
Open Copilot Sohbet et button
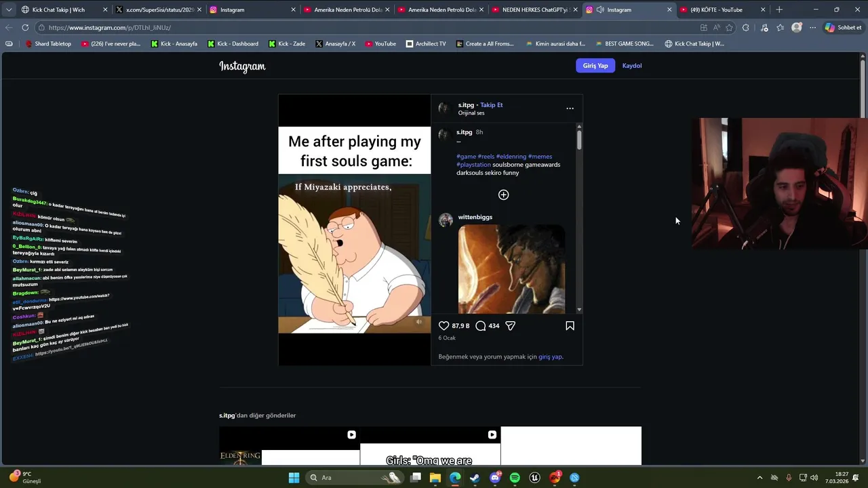click(844, 28)
